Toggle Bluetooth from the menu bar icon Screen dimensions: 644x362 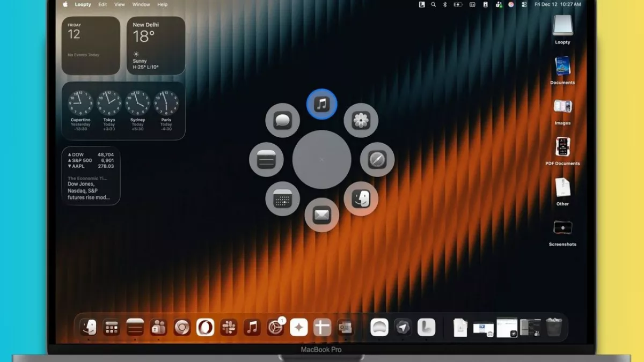[x=445, y=4]
